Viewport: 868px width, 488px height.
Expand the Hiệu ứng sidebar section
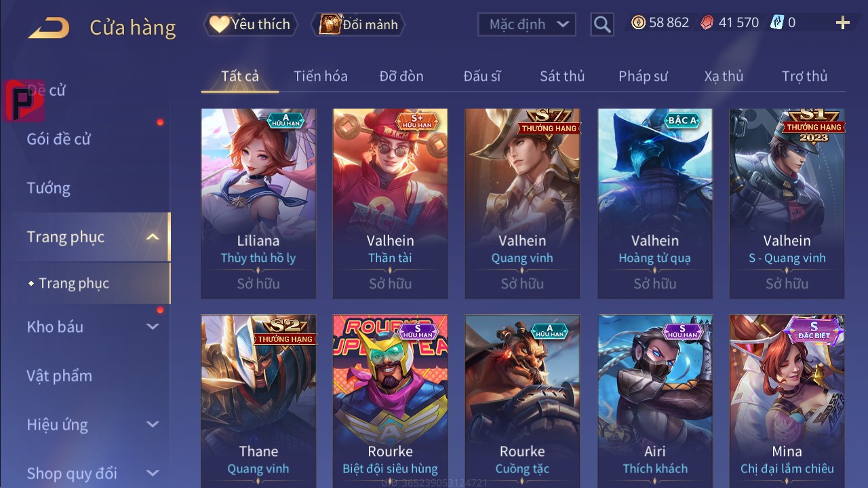153,424
